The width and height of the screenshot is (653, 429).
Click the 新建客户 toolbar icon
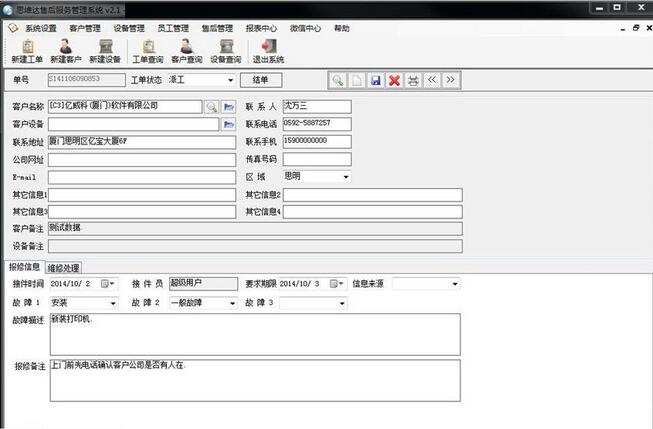[66, 51]
